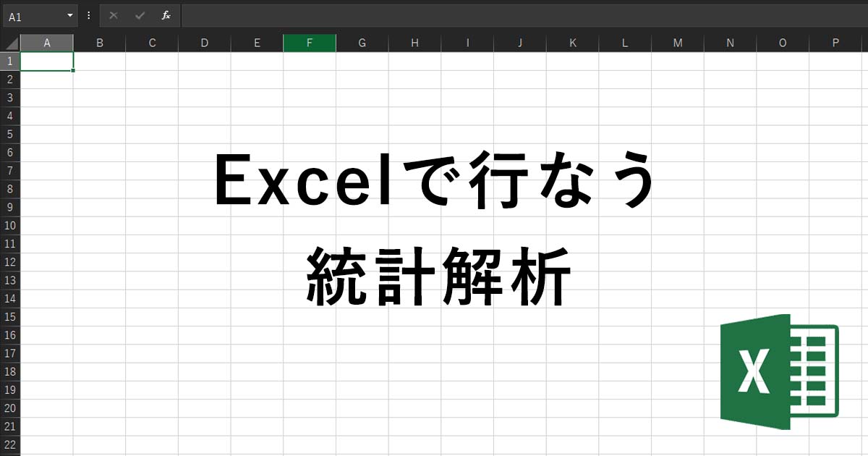Viewport: 868px width, 456px height.
Task: Select row 15 header
Action: click(x=10, y=317)
